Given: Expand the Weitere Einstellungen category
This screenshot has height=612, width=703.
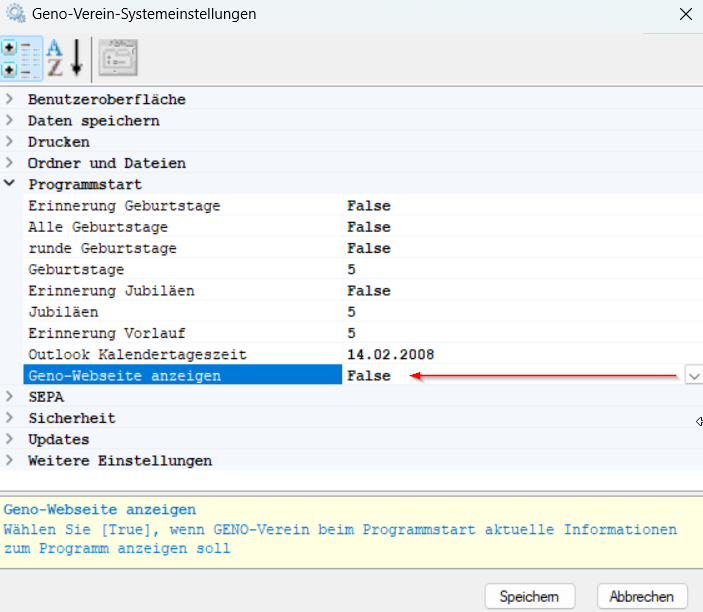Looking at the screenshot, I should point(9,460).
